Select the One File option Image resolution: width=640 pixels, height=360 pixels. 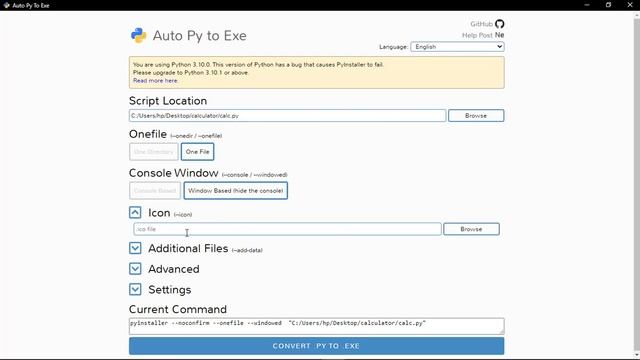(x=198, y=152)
